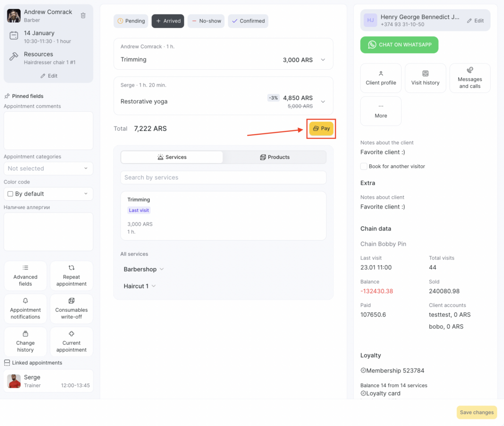Click the trash icon to delete appointment

pyautogui.click(x=83, y=15)
